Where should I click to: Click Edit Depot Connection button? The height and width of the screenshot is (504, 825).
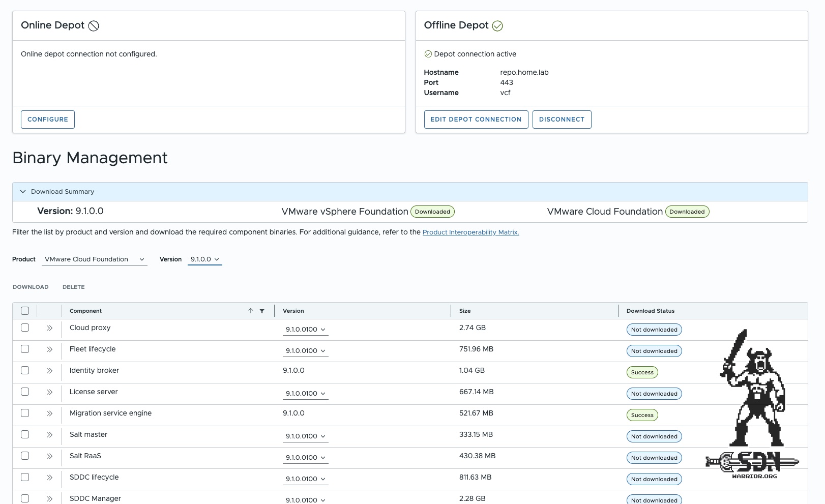(476, 120)
